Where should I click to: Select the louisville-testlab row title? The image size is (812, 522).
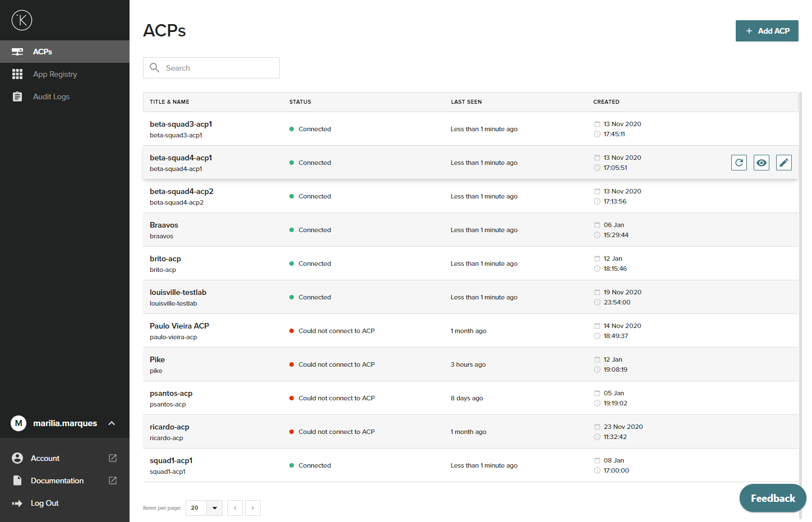pos(178,292)
